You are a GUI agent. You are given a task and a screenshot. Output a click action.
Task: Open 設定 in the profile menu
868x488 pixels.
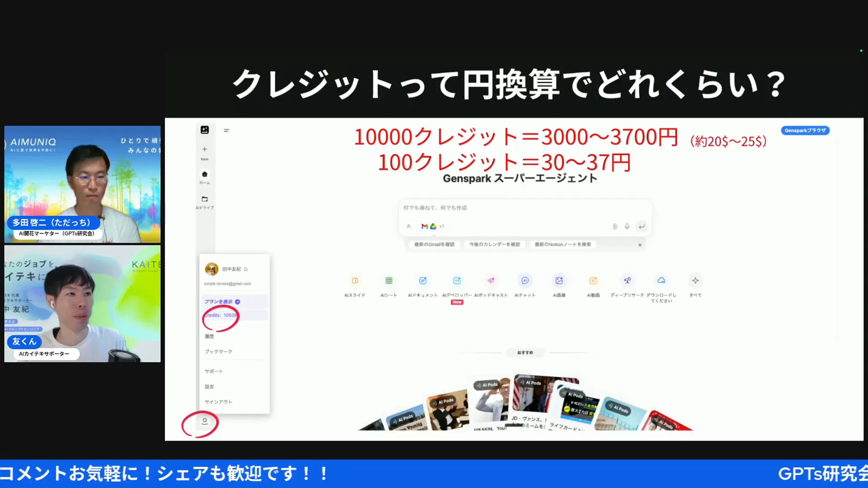[209, 387]
